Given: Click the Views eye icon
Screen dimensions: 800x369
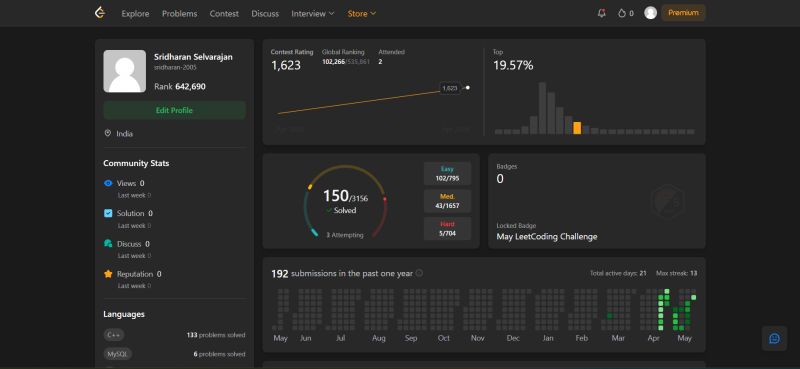Looking at the screenshot, I should click(x=108, y=183).
